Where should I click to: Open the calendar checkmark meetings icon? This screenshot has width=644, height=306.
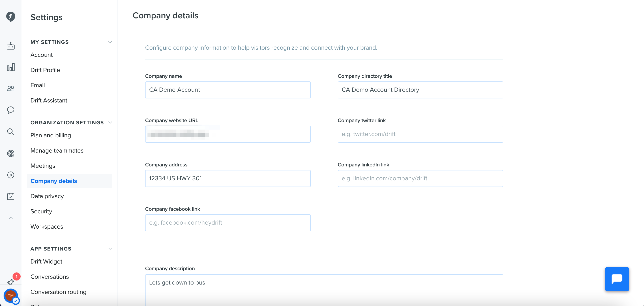pyautogui.click(x=11, y=196)
